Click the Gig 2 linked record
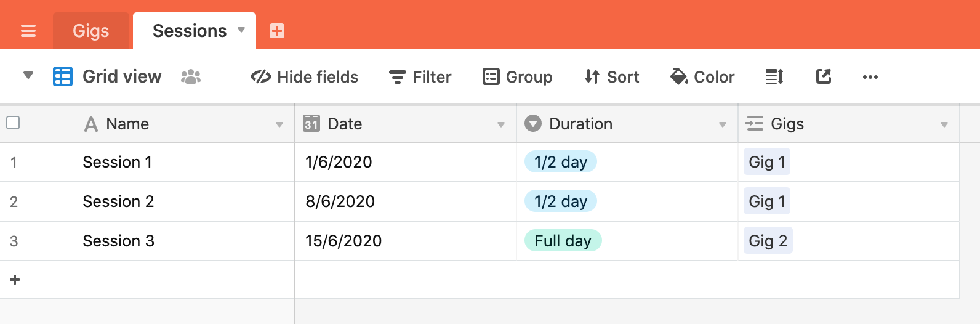This screenshot has height=324, width=980. (768, 241)
